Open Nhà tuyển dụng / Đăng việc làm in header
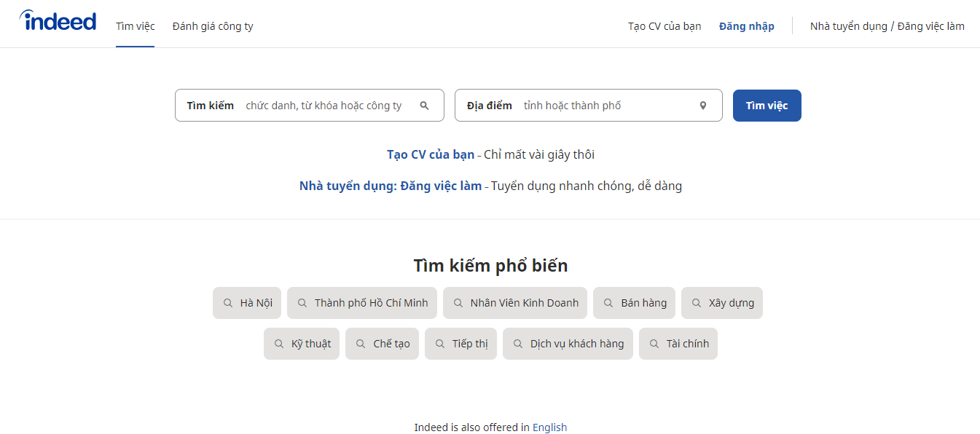The image size is (980, 434). [x=887, y=26]
